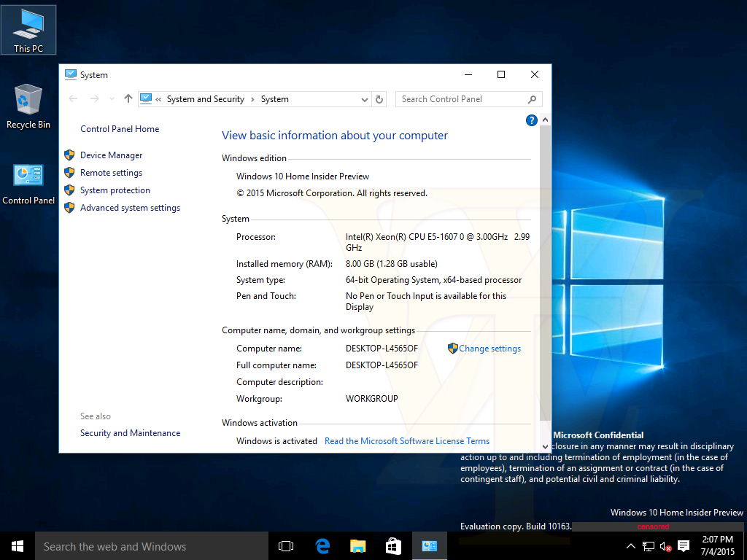The height and width of the screenshot is (560, 747).
Task: Click scrollbar up arrow in System window
Action: (x=545, y=120)
